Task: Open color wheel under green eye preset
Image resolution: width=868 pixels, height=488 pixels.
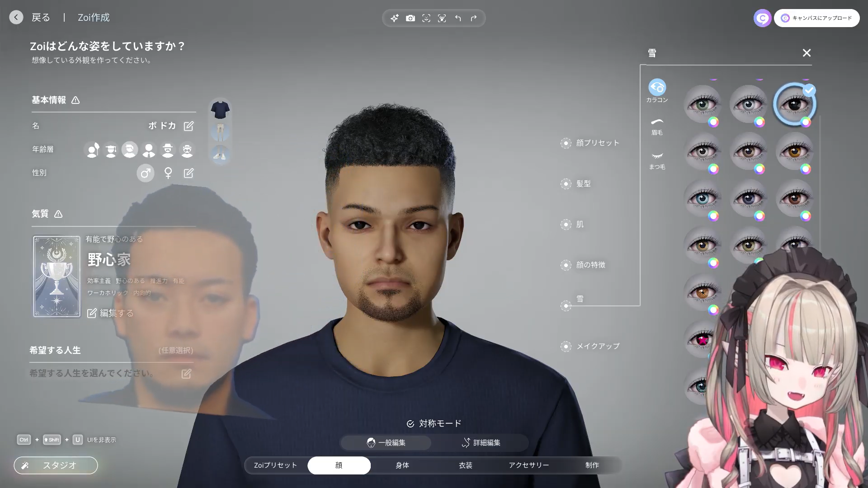Action: tap(713, 122)
